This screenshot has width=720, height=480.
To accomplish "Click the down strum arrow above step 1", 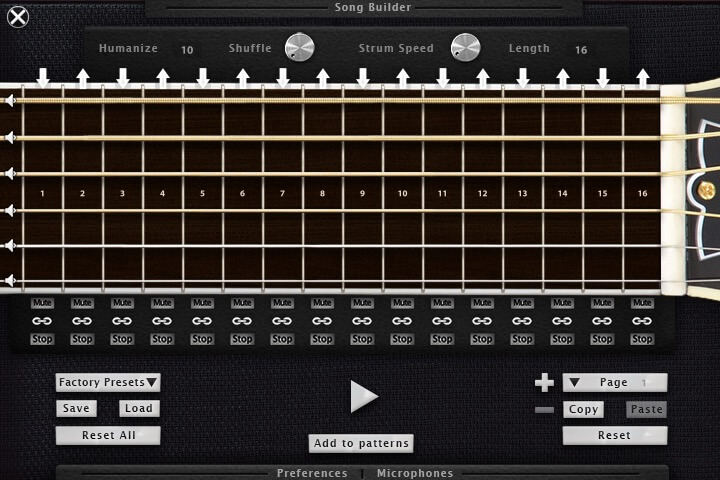I will (42, 77).
